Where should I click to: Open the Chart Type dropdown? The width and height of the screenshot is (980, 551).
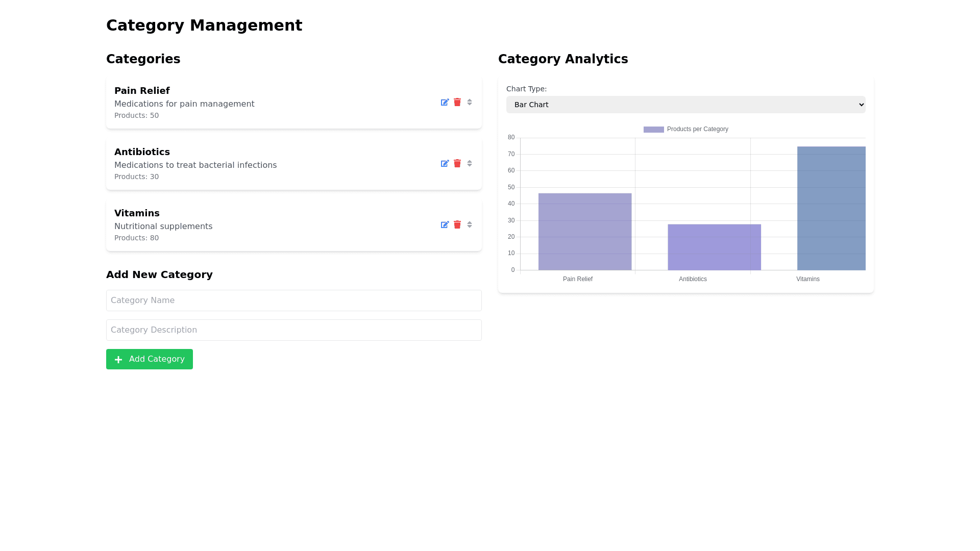[685, 105]
